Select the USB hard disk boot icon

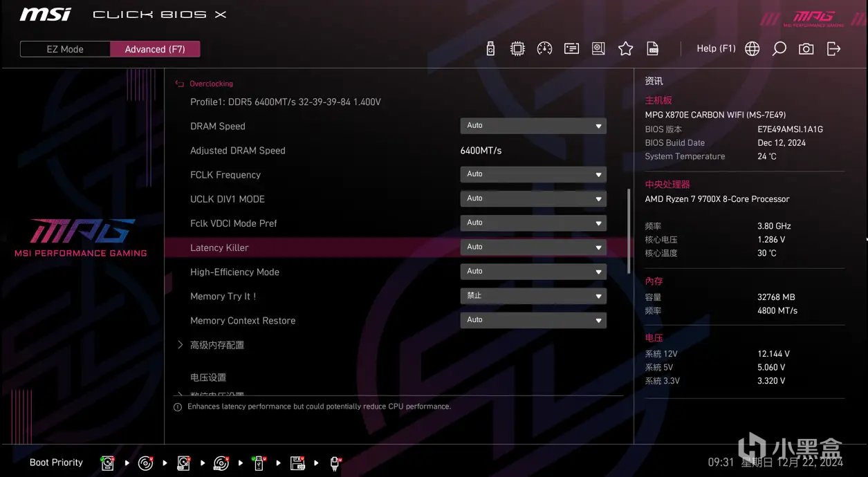click(x=183, y=462)
